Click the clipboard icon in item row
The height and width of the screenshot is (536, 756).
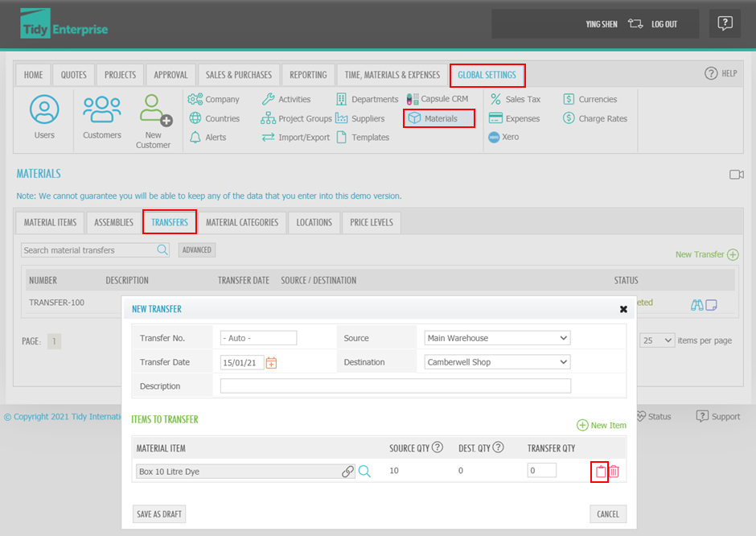600,472
